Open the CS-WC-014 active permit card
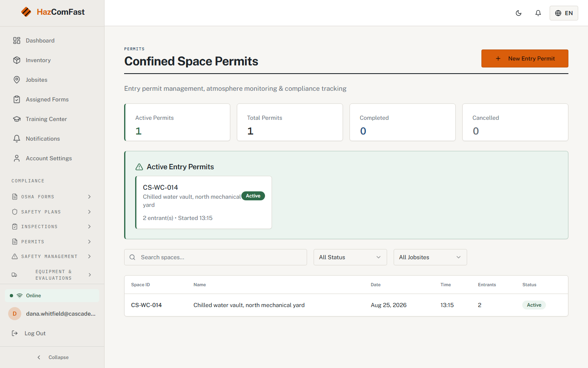Screen dimensions: 588x368 (203, 202)
